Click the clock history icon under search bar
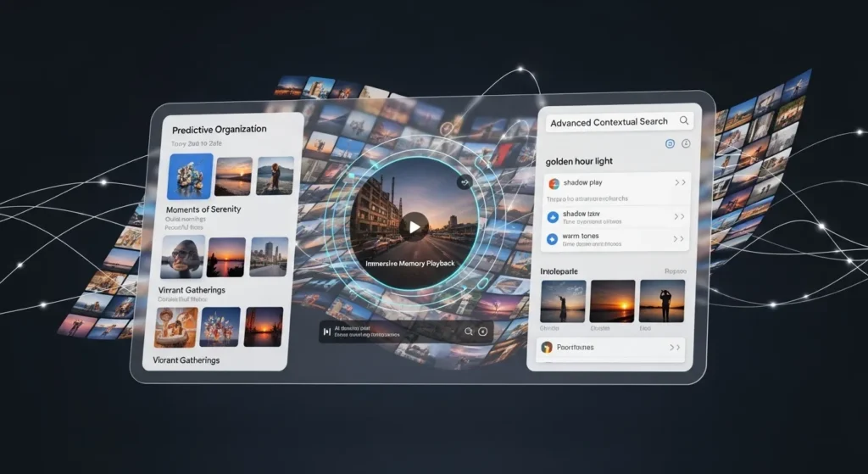 coord(685,144)
